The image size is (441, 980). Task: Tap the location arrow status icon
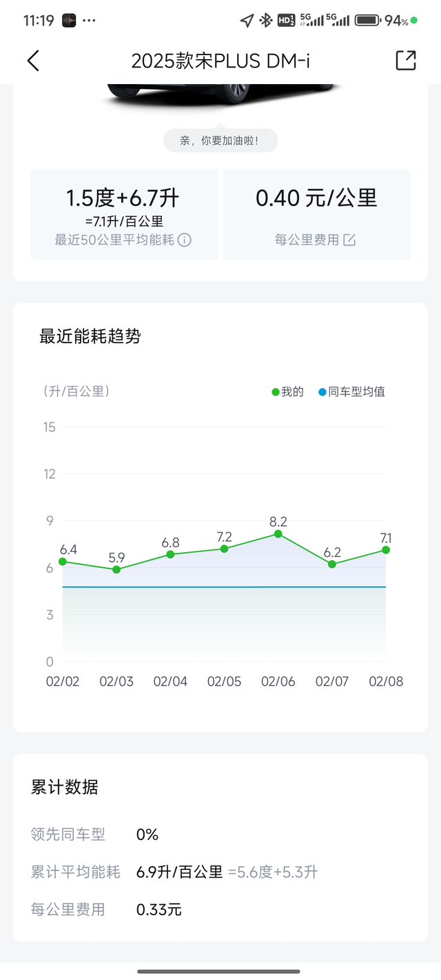[247, 21]
